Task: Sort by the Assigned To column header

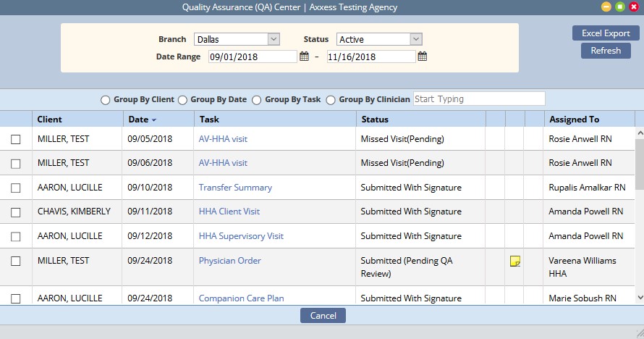Action: (x=574, y=120)
